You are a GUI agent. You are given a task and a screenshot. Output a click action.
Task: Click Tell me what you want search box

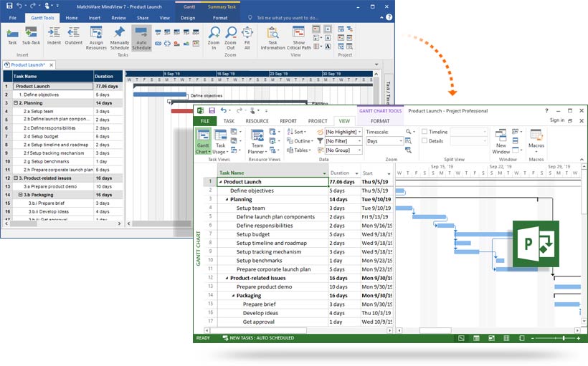pyautogui.click(x=288, y=18)
